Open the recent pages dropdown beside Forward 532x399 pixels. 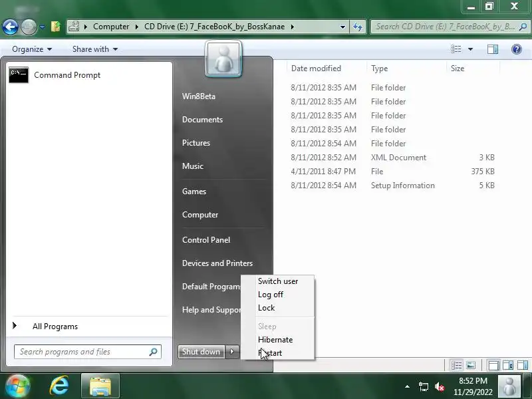pyautogui.click(x=42, y=27)
